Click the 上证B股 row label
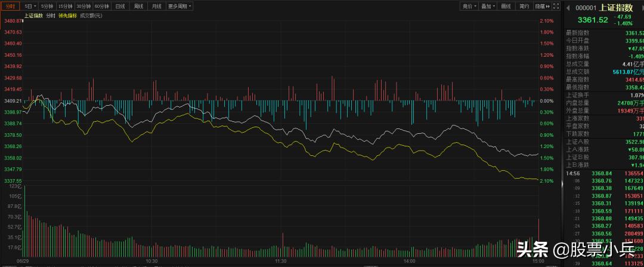The height and width of the screenshot is (267, 644). (577, 157)
